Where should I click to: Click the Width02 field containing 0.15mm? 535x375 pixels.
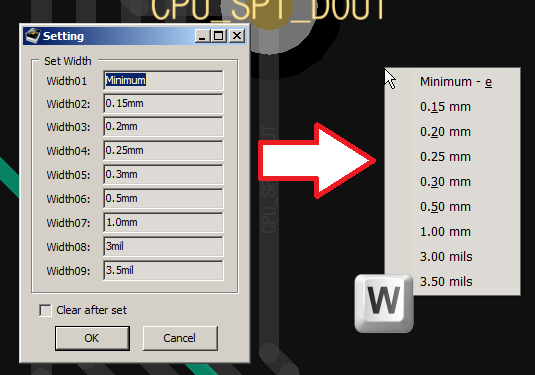pyautogui.click(x=163, y=103)
